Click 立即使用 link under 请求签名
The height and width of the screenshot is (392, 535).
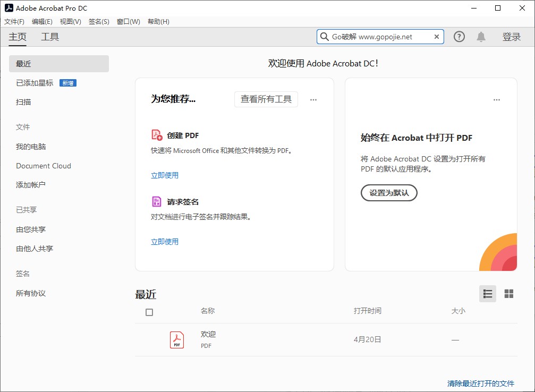tap(165, 242)
